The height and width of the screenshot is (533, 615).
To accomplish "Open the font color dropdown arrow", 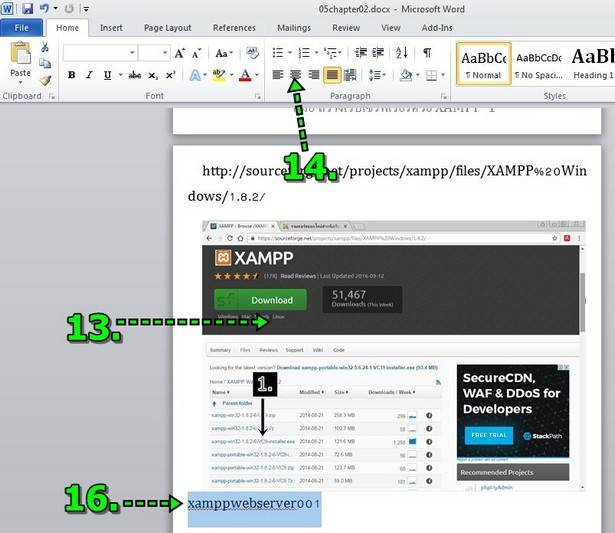I will click(257, 75).
